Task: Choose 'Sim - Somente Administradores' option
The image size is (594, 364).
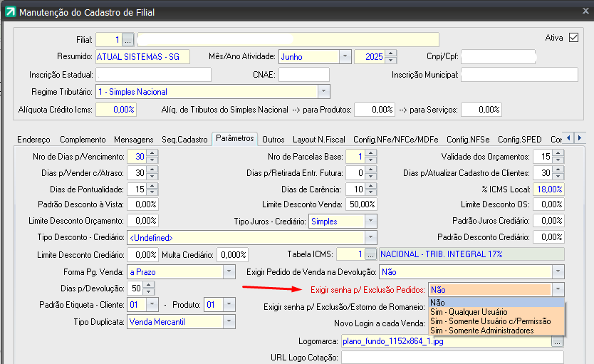Action: (496, 331)
